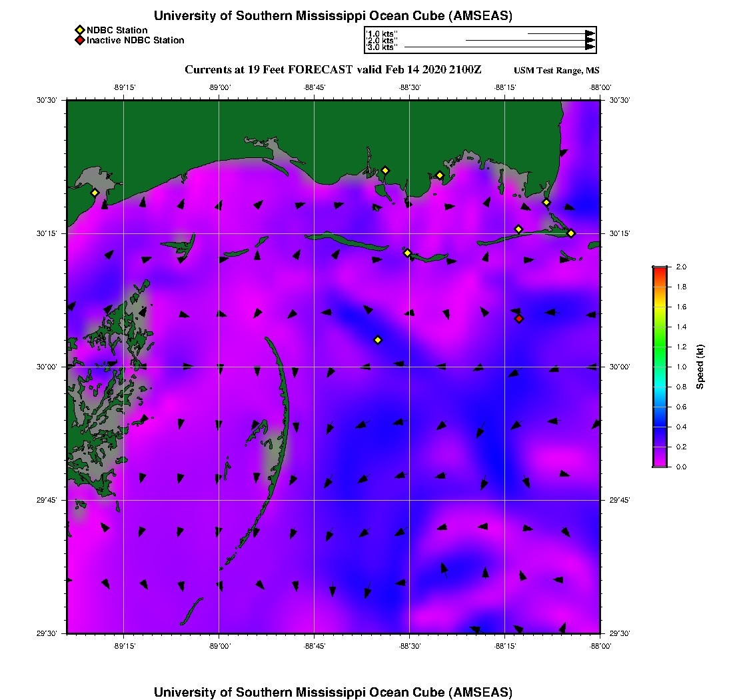Click the 30°00' latitude label on left axis
733x700 pixels.
point(47,367)
